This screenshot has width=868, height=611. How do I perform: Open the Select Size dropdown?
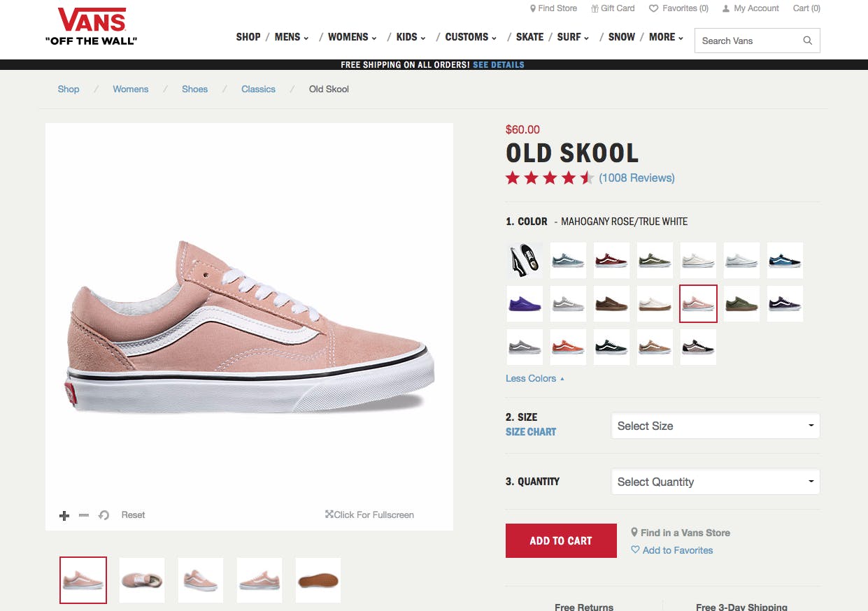715,426
